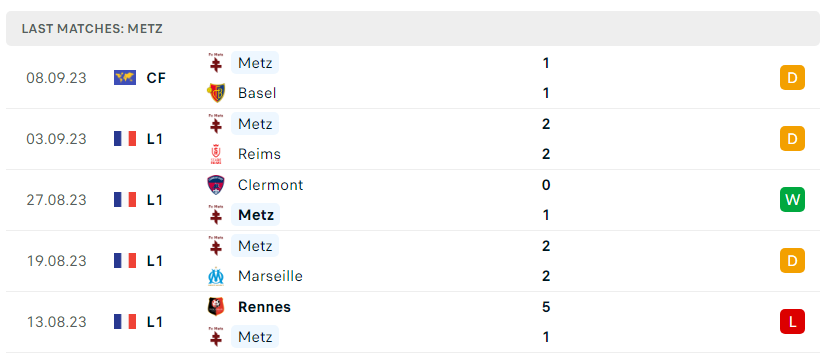Open the red L result badge
This screenshot has height=363, width=822.
pyautogui.click(x=792, y=322)
